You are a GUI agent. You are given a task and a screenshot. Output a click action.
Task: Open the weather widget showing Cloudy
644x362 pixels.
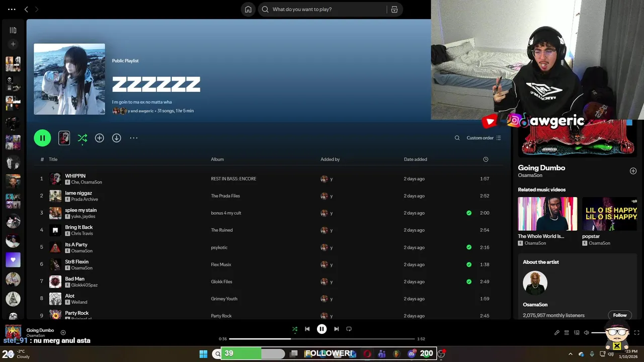tap(16, 354)
